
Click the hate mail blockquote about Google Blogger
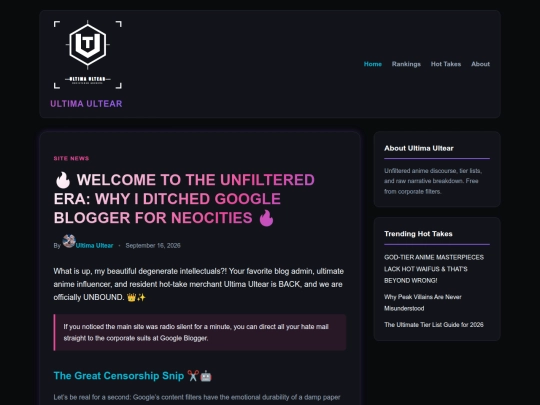click(x=200, y=332)
